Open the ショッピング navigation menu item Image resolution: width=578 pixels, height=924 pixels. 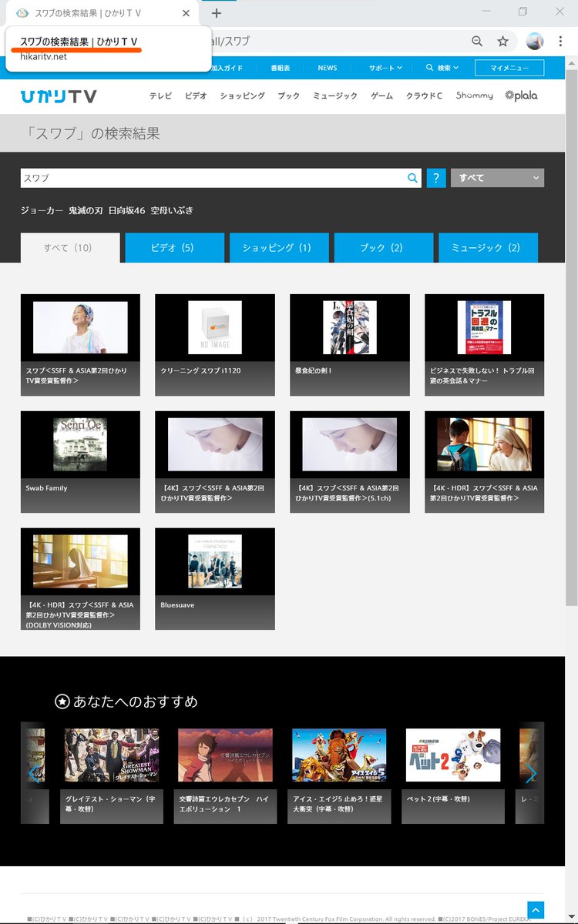[242, 95]
